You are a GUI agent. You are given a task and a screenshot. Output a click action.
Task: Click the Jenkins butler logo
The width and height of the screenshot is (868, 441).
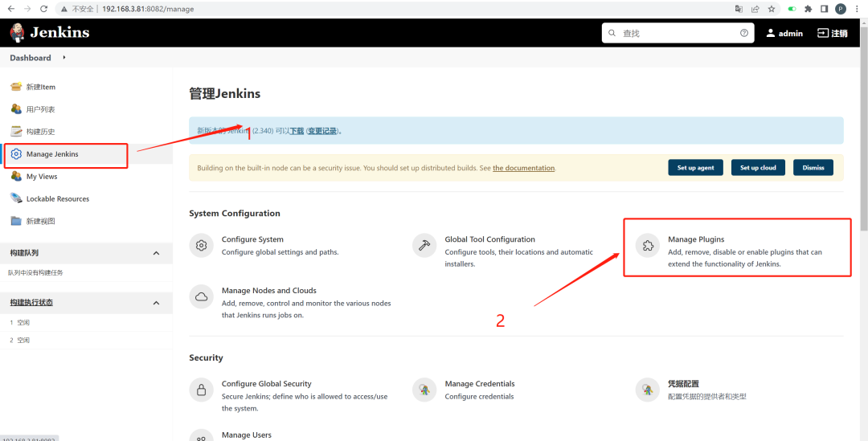click(x=18, y=33)
